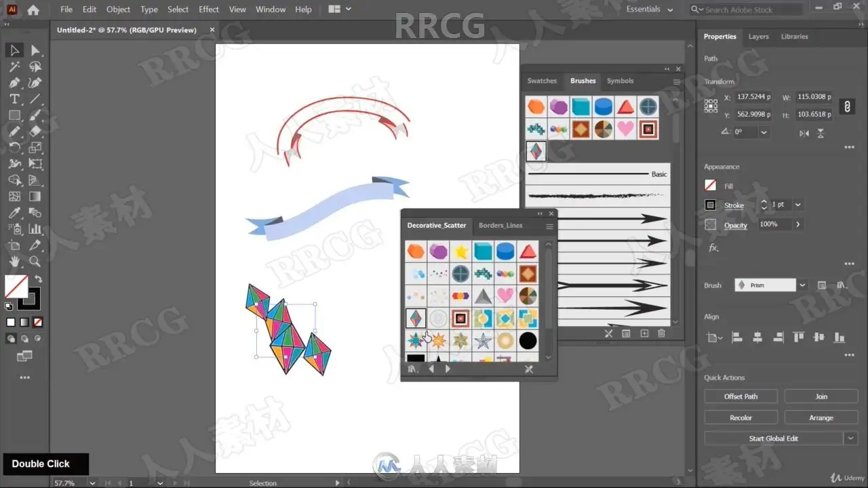The image size is (868, 488).
Task: Toggle constrain width and height proportions link
Action: click(x=846, y=106)
